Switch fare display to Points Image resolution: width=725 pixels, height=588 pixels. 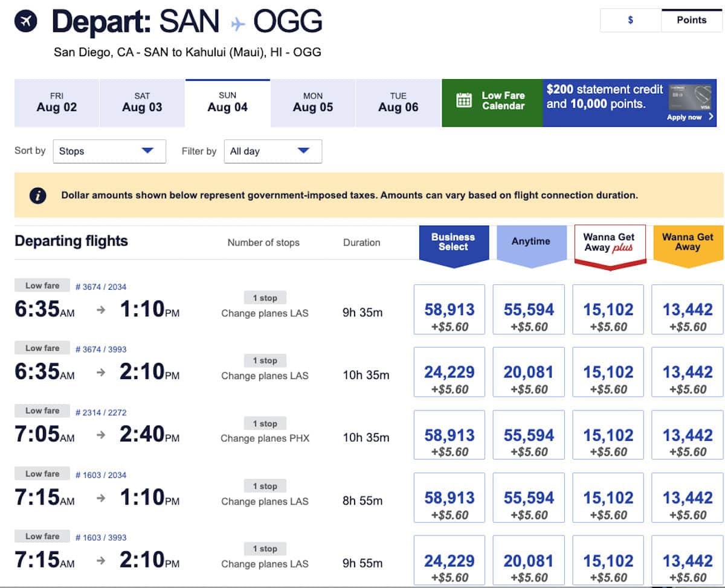tap(692, 20)
